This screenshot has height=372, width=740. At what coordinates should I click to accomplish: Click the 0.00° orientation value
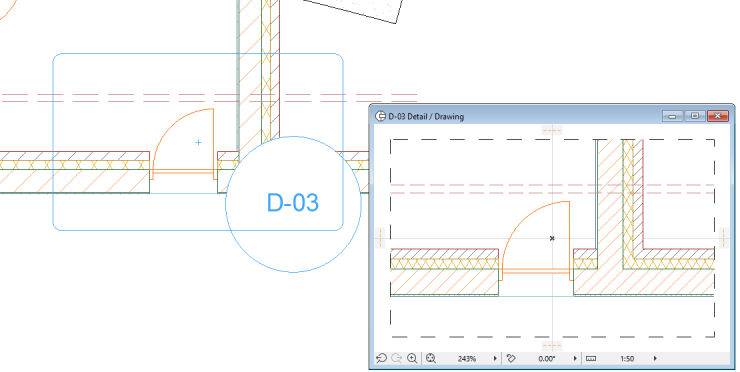547,359
